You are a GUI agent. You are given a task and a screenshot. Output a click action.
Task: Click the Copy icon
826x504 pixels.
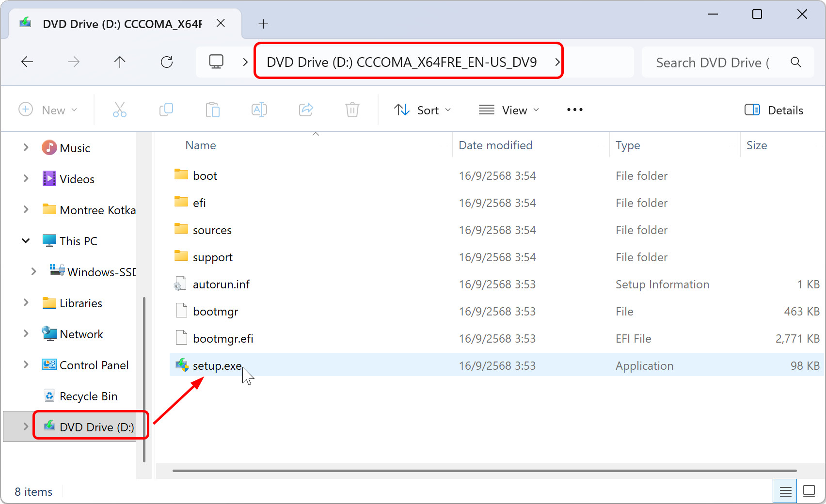(x=166, y=110)
